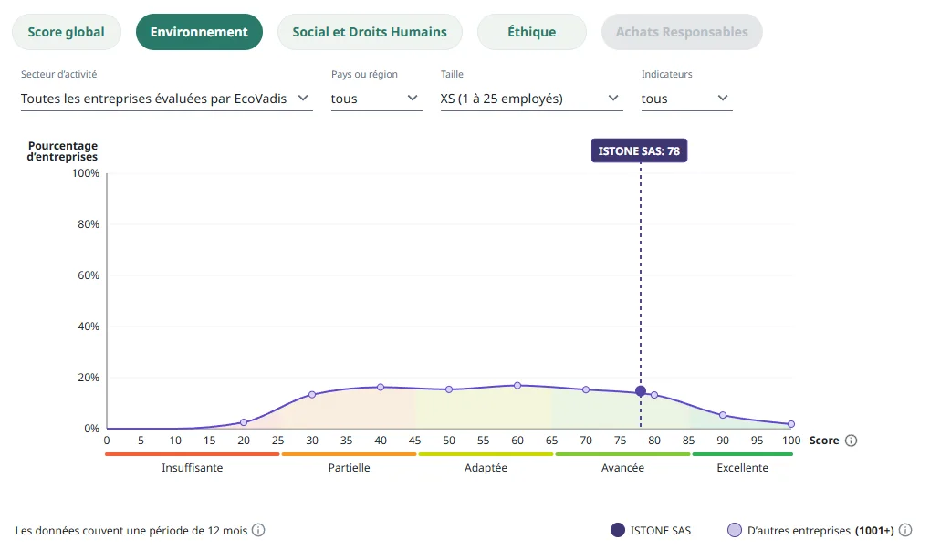
Task: Expand the Indicateurs dropdown
Action: click(685, 99)
